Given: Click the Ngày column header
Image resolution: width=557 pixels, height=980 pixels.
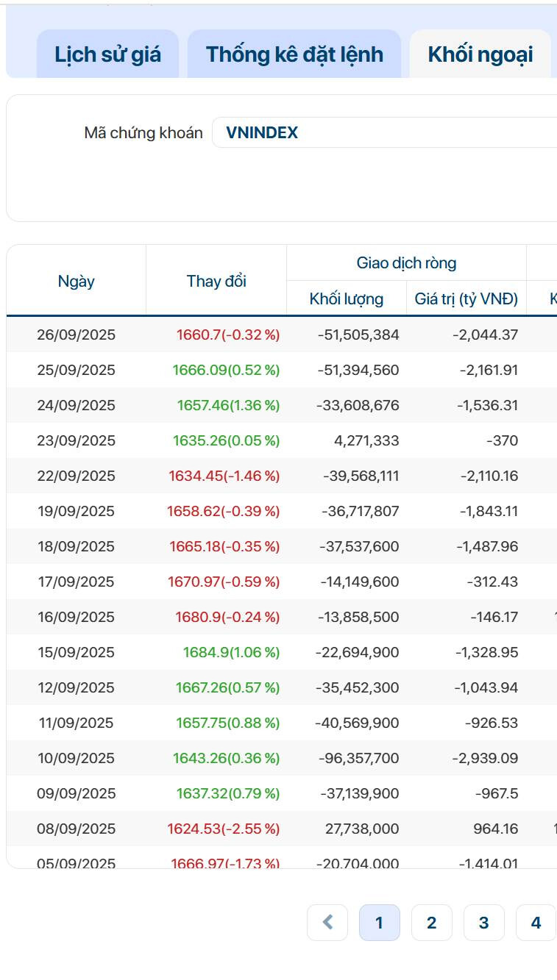Looking at the screenshot, I should coord(77,281).
